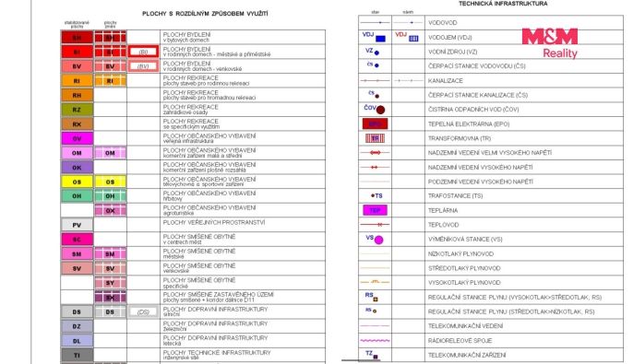Click the purple OK swatch
Viewport: 633px width, 364px height.
pyautogui.click(x=77, y=168)
